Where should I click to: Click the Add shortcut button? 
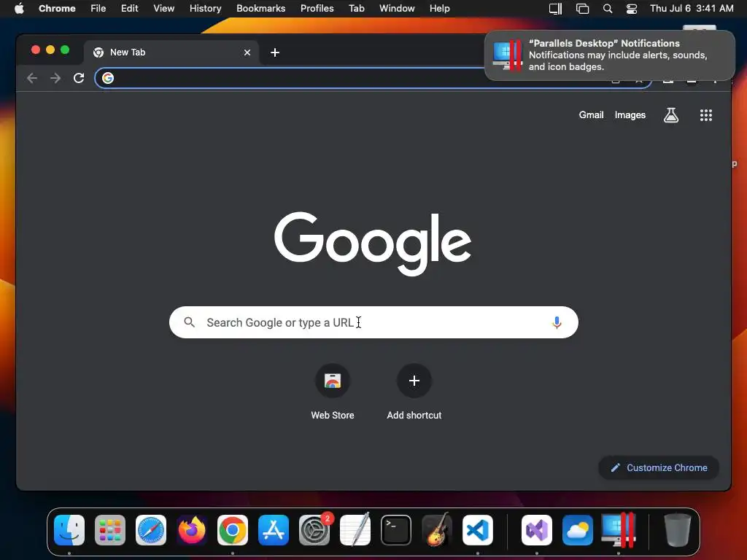[414, 392]
